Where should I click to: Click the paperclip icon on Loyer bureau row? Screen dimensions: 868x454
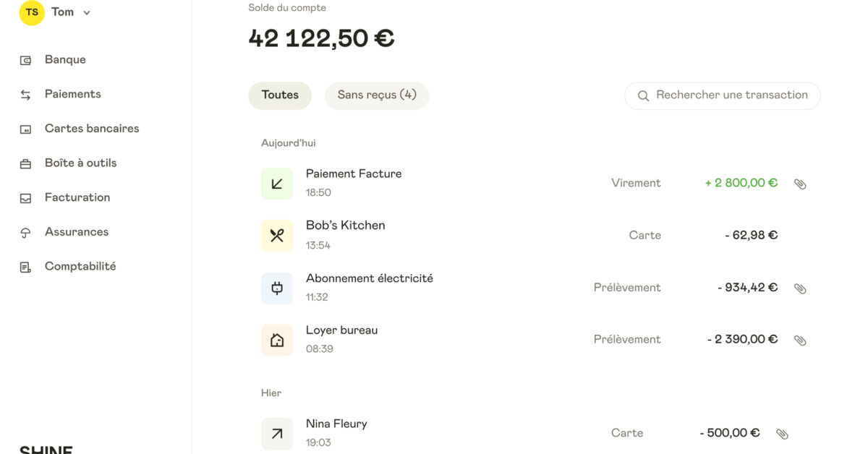point(800,339)
